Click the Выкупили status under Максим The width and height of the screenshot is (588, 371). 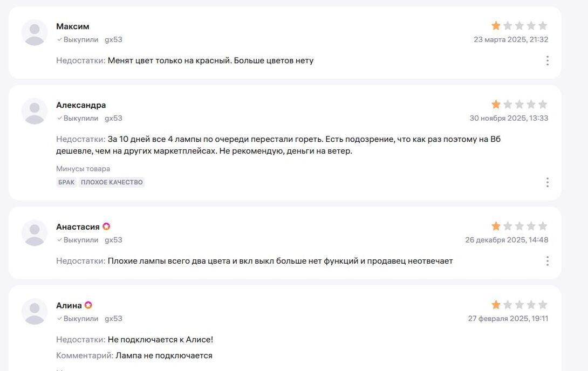pos(78,39)
